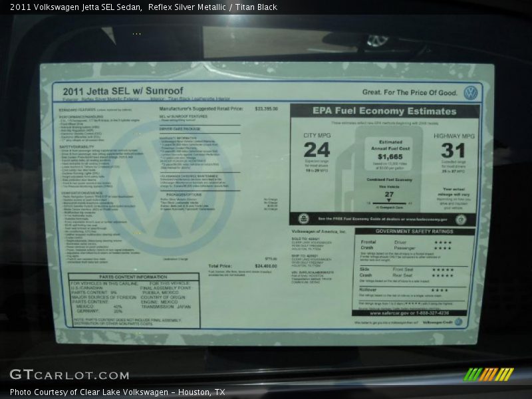Click the 'PACKAGES/OPTIONS' heading
532x399 pixels.
tap(184, 195)
